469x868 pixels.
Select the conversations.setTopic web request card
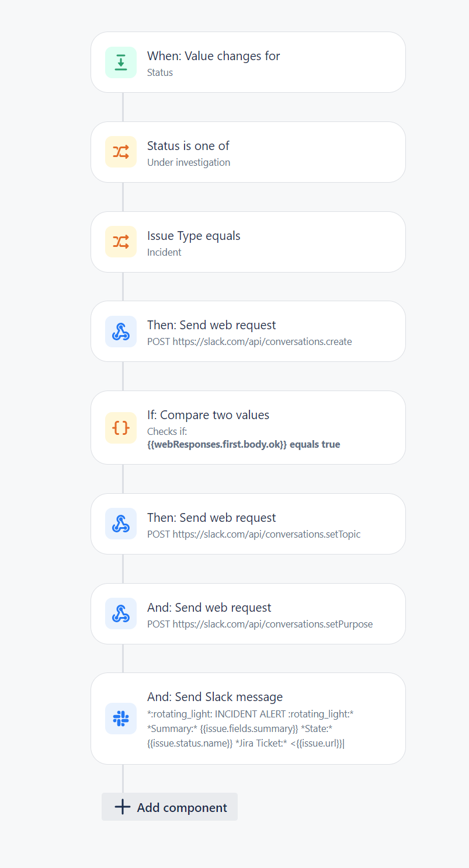248,524
